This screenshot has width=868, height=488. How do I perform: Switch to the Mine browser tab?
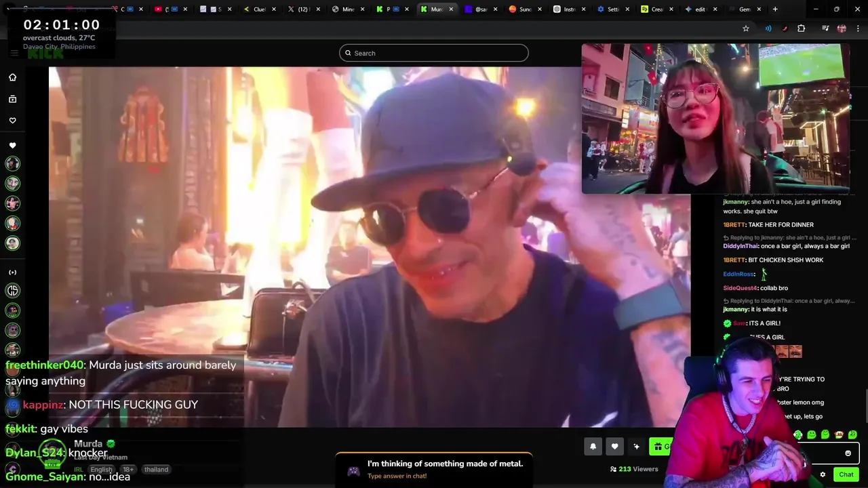click(x=348, y=9)
